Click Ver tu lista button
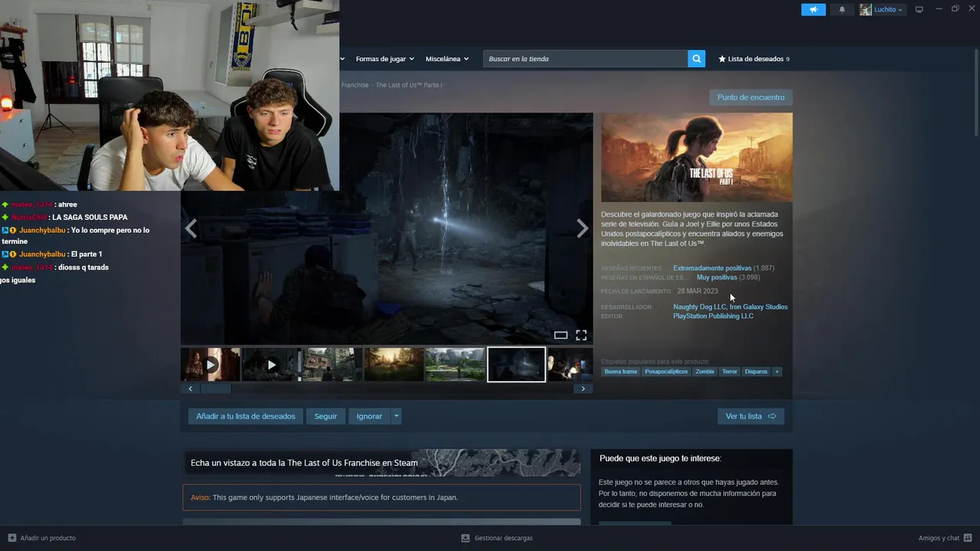980x551 pixels. pos(750,416)
